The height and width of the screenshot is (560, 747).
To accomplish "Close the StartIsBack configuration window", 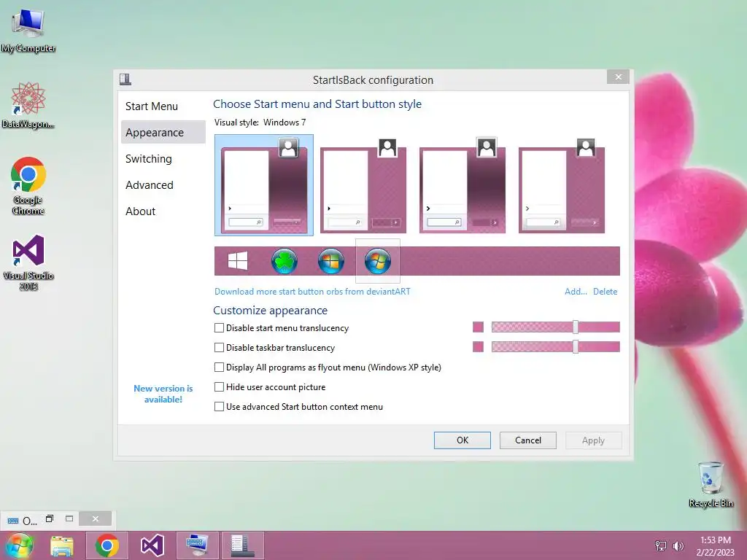I will tap(618, 77).
